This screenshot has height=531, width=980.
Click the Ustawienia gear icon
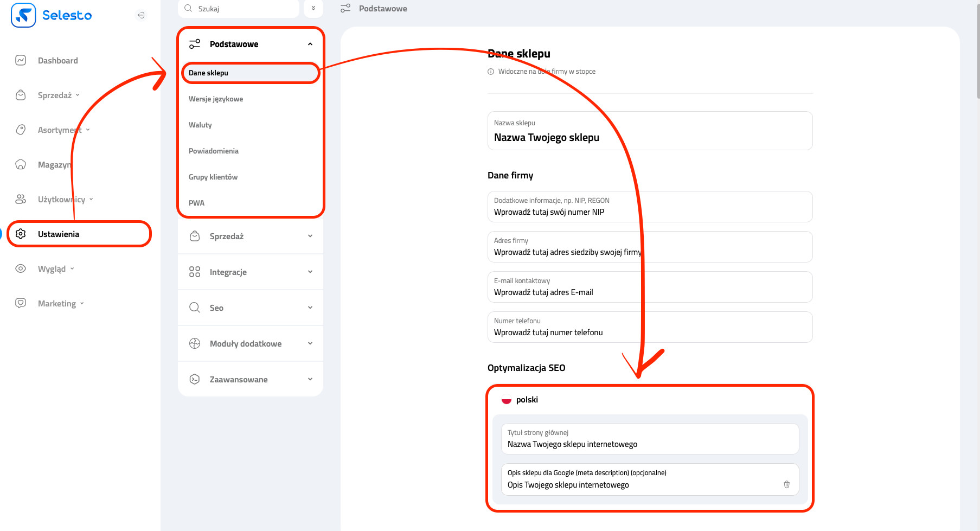[21, 234]
